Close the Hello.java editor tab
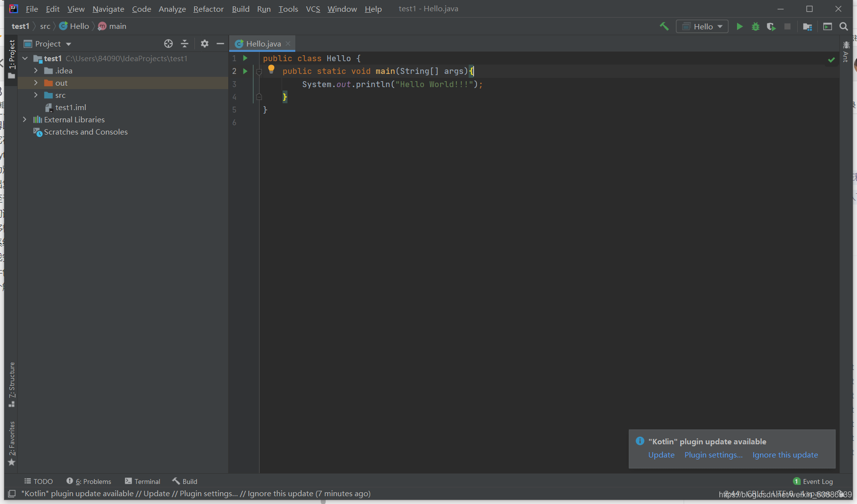The image size is (857, 504). pos(288,44)
